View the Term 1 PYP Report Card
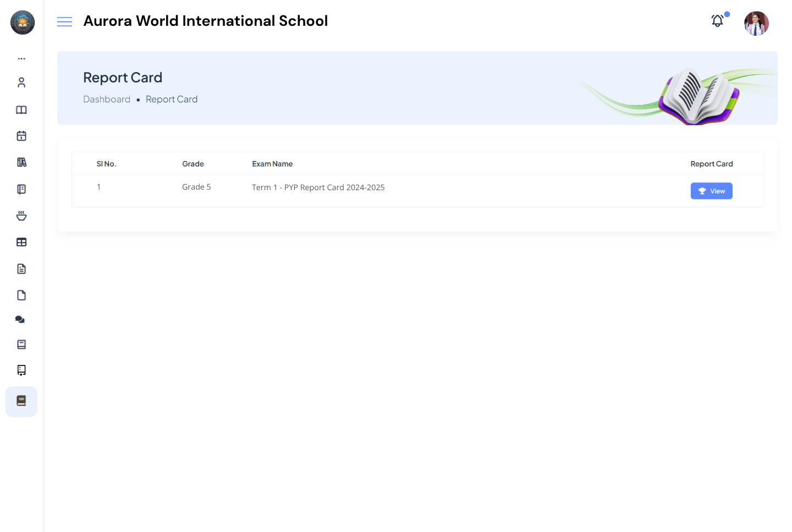This screenshot has height=532, width=792. 711,191
